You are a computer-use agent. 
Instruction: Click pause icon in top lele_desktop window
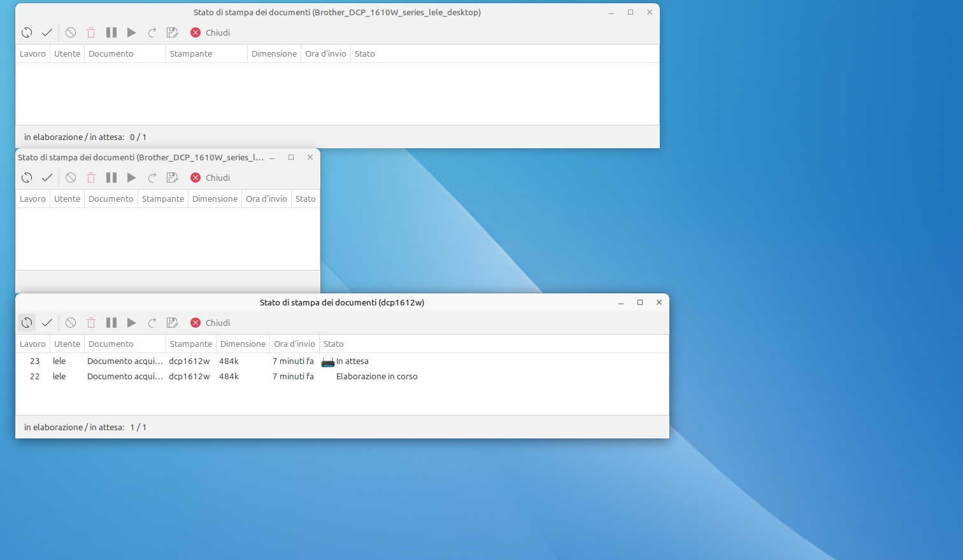tap(111, 32)
